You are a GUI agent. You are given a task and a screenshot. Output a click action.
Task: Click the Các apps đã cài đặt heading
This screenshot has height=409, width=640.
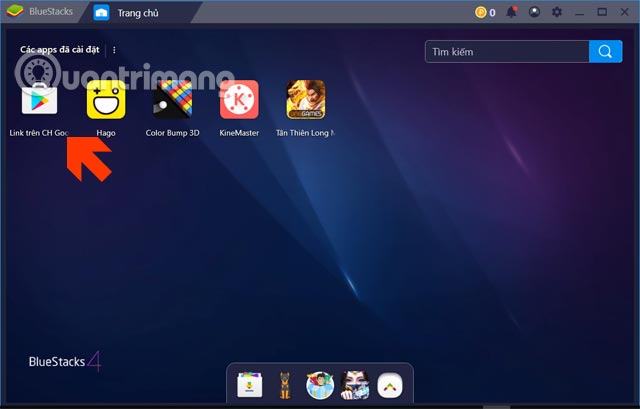coord(60,50)
